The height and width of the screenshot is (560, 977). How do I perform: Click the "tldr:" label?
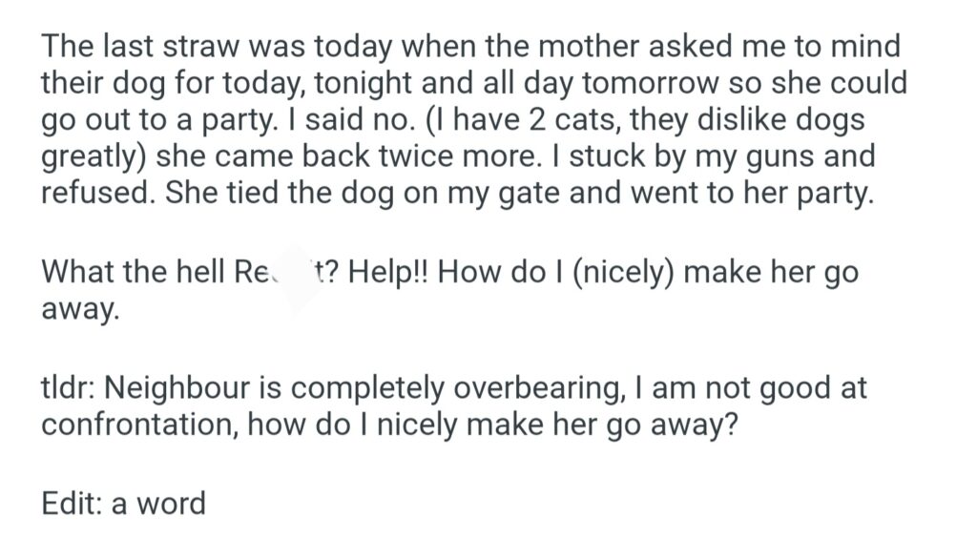tap(68, 387)
